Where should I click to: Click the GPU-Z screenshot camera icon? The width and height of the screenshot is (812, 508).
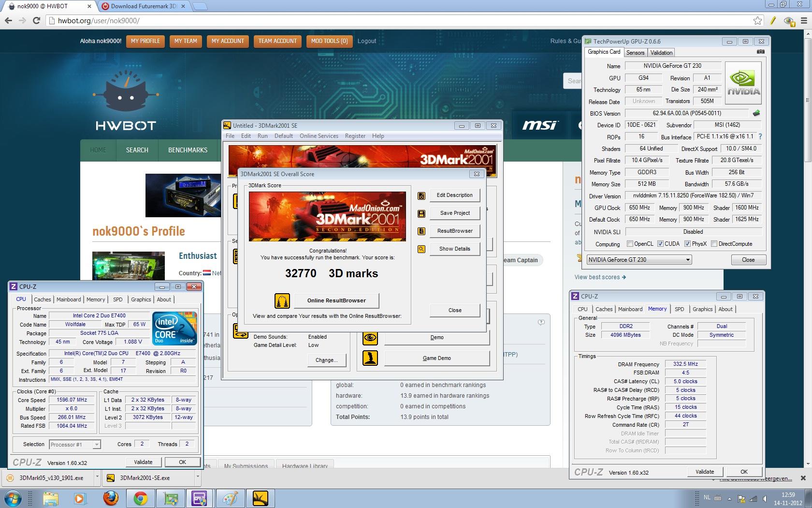[x=760, y=52]
